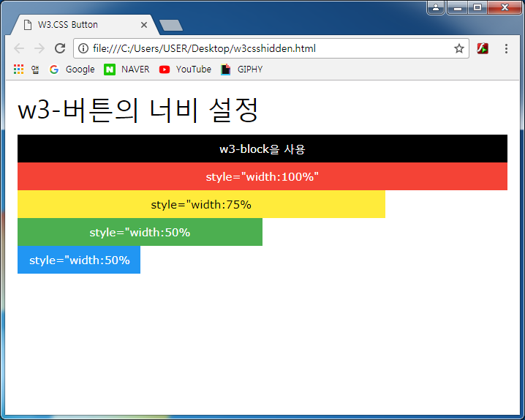Bookmark this page with the star icon
This screenshot has height=420, width=525.
[x=458, y=48]
